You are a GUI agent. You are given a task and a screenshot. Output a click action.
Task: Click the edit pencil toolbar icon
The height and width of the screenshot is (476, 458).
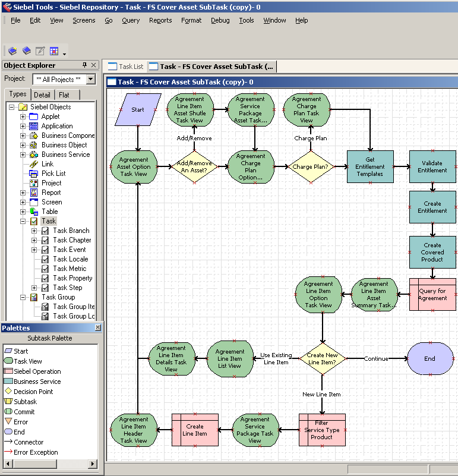(40, 51)
